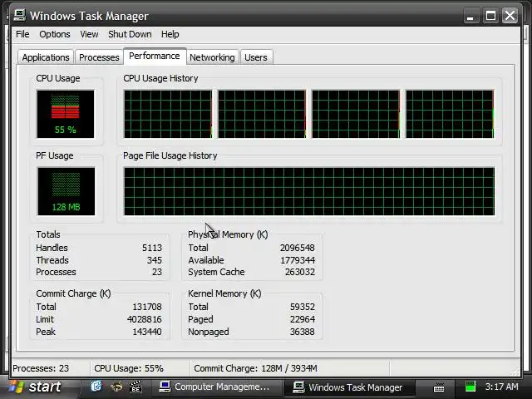
Task: Click the third CPU Usage History graph
Action: tap(356, 114)
